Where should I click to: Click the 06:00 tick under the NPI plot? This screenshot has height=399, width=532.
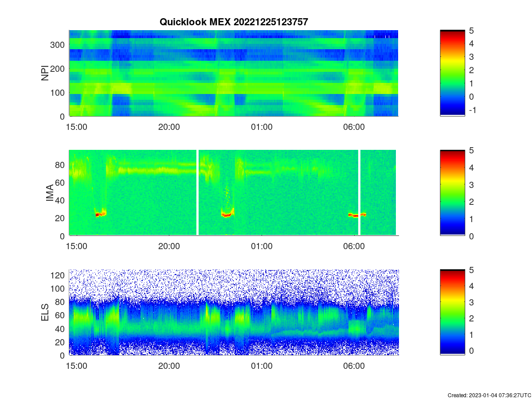pyautogui.click(x=354, y=126)
